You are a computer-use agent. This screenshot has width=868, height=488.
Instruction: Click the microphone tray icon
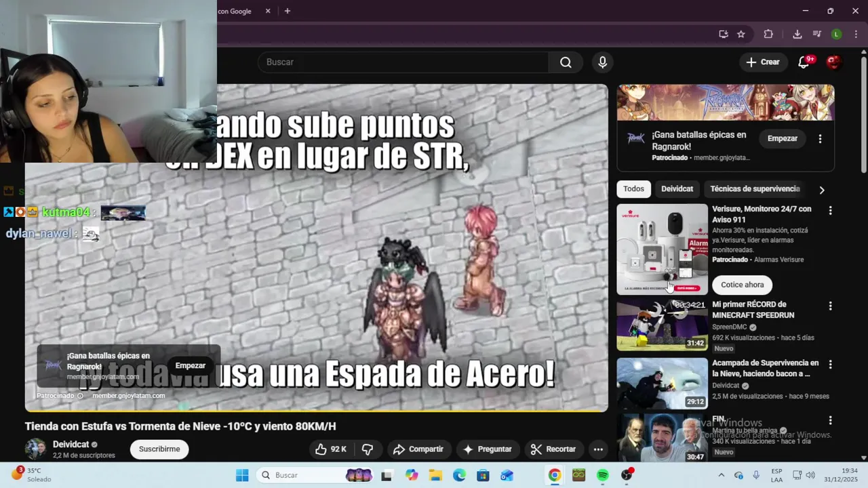pyautogui.click(x=756, y=475)
